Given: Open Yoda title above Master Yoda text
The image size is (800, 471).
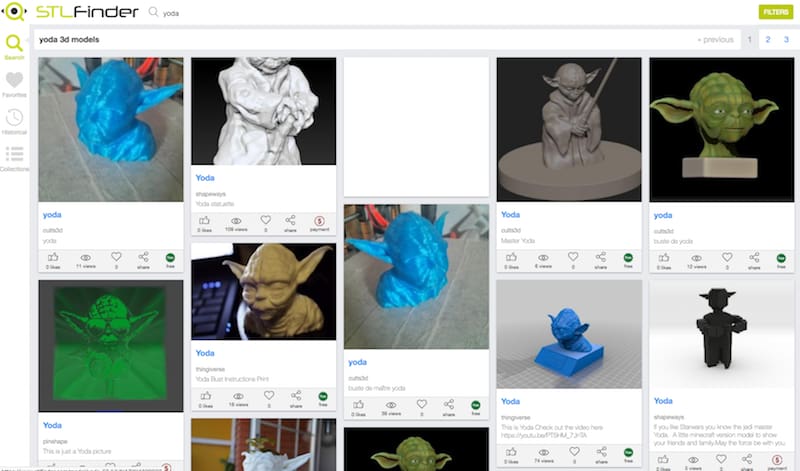Looking at the screenshot, I should [x=510, y=215].
